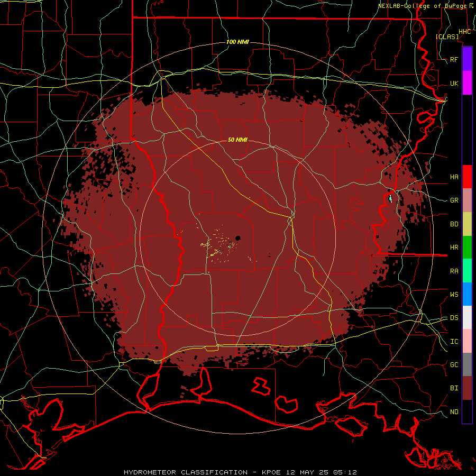The image size is (476, 476).
Task: Click the DS white legend swatch
Action: pyautogui.click(x=467, y=317)
